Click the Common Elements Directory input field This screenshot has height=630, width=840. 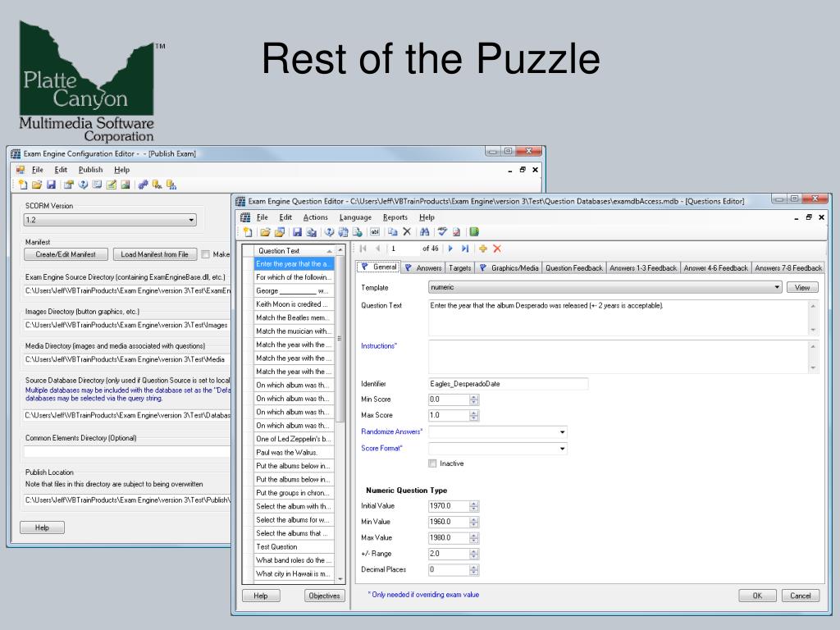point(127,452)
